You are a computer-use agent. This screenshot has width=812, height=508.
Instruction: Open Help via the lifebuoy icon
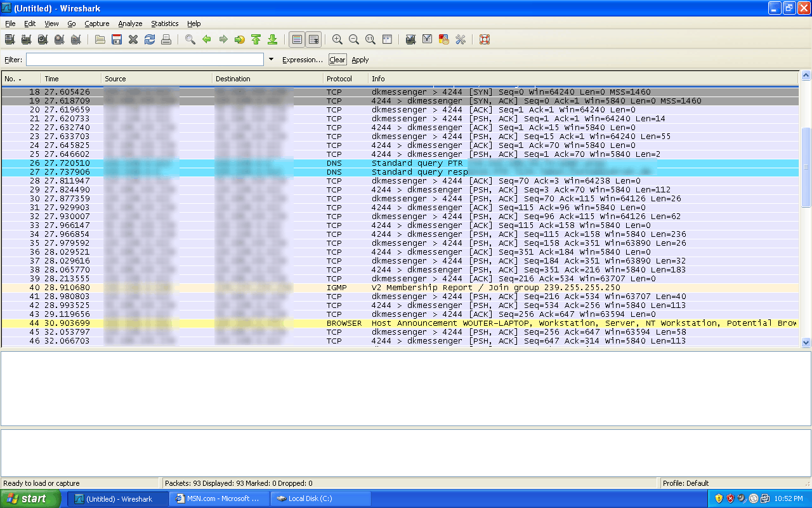point(485,39)
